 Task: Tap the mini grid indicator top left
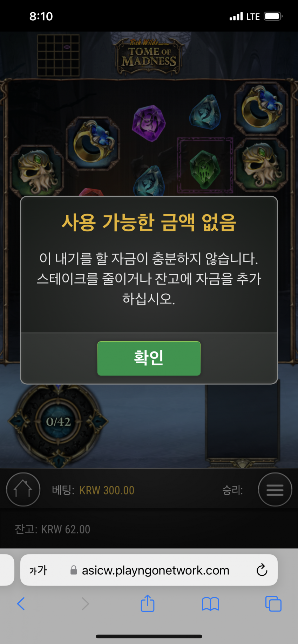[58, 55]
